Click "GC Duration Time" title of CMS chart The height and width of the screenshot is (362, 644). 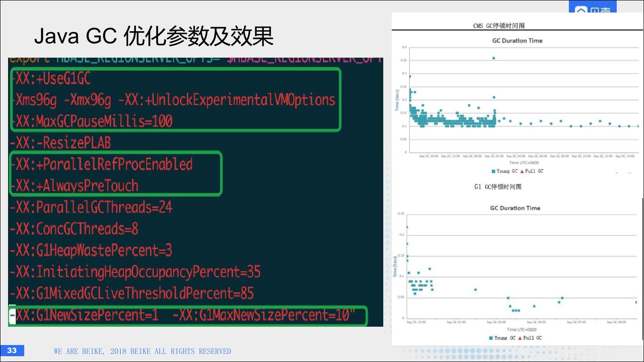click(517, 41)
